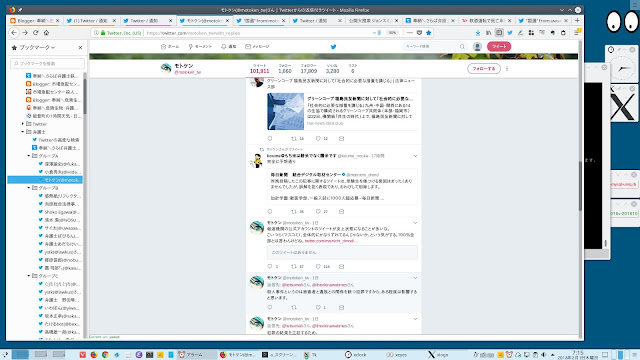Like the kouma tweet showing 27 likes
Screen dimensions: 640x360
tap(318, 211)
